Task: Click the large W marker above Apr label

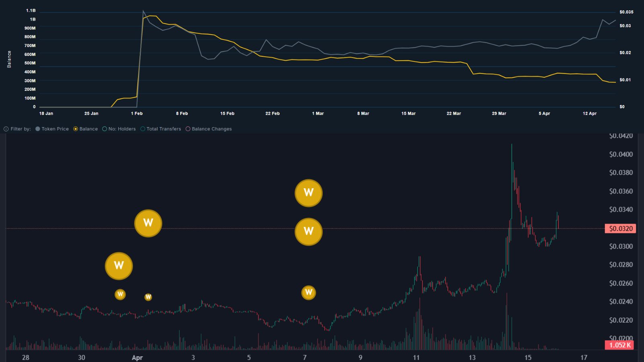Action: (x=148, y=223)
